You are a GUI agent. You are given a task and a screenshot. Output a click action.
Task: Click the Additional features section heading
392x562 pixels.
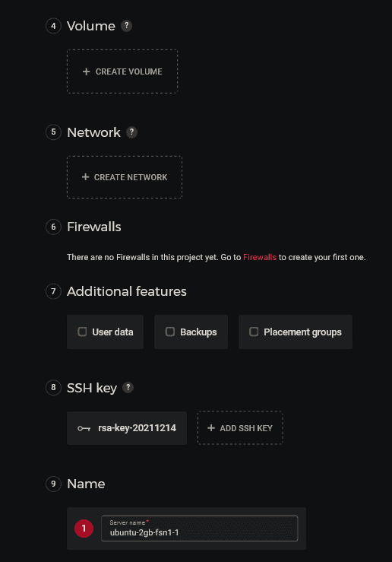tap(127, 291)
